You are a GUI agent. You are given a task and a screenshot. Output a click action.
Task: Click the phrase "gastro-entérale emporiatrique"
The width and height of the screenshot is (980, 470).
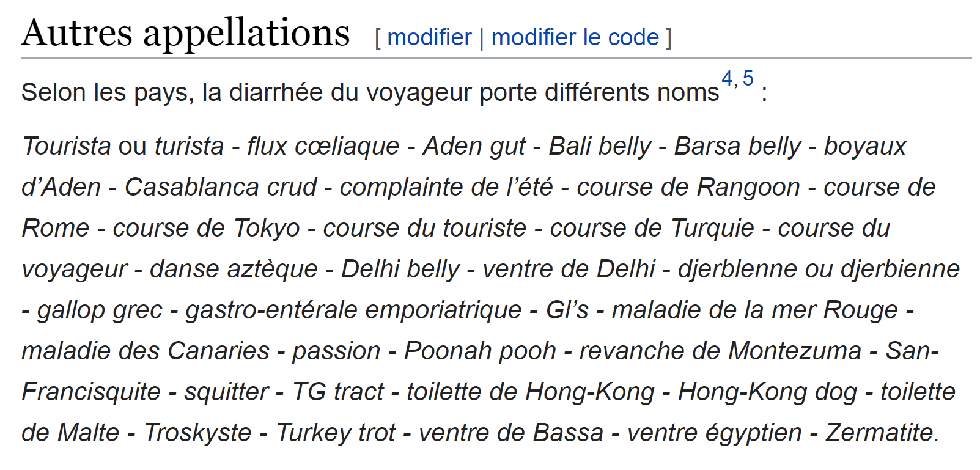(x=353, y=310)
